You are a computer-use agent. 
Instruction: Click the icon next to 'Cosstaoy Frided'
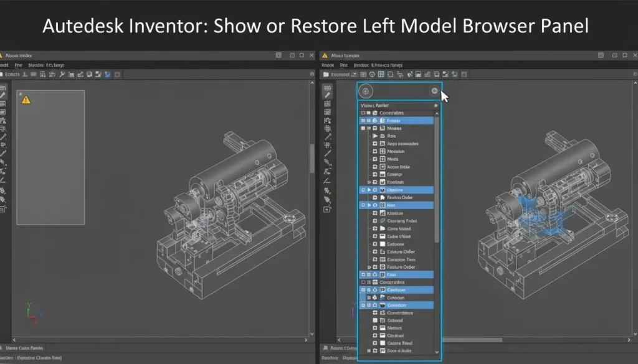383,221
